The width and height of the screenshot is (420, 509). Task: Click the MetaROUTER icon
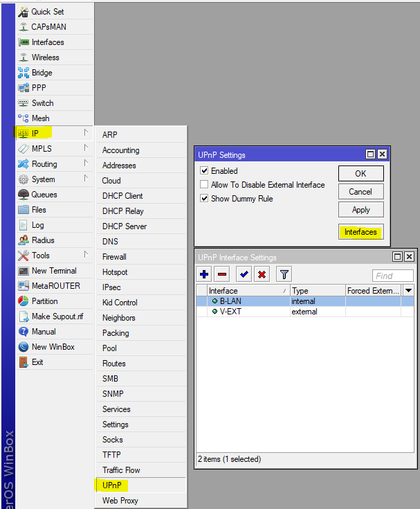(x=24, y=286)
